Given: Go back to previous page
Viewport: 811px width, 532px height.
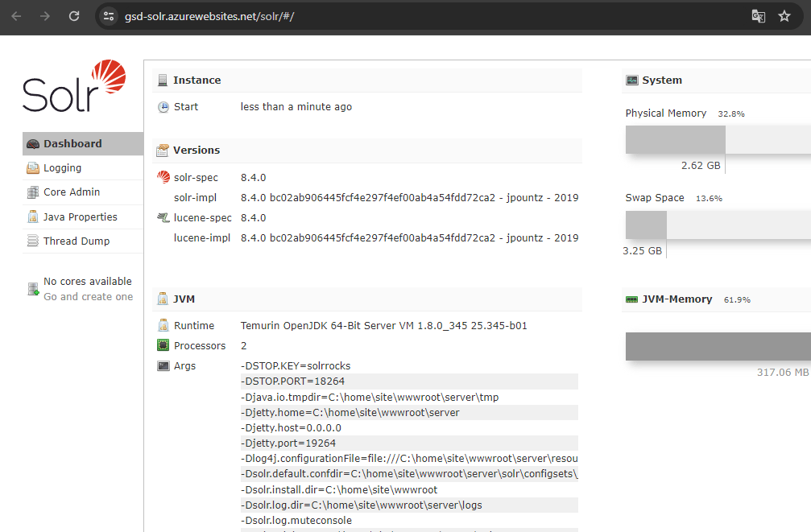Looking at the screenshot, I should click(16, 16).
